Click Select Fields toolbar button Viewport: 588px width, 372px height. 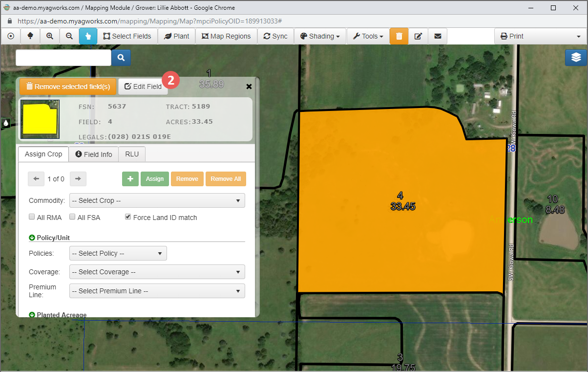pos(127,36)
